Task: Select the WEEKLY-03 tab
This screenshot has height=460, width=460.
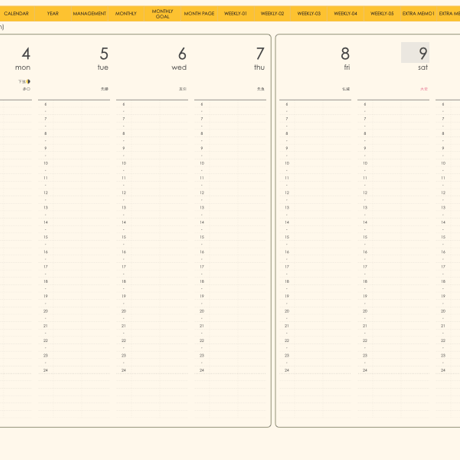Action: (x=309, y=14)
